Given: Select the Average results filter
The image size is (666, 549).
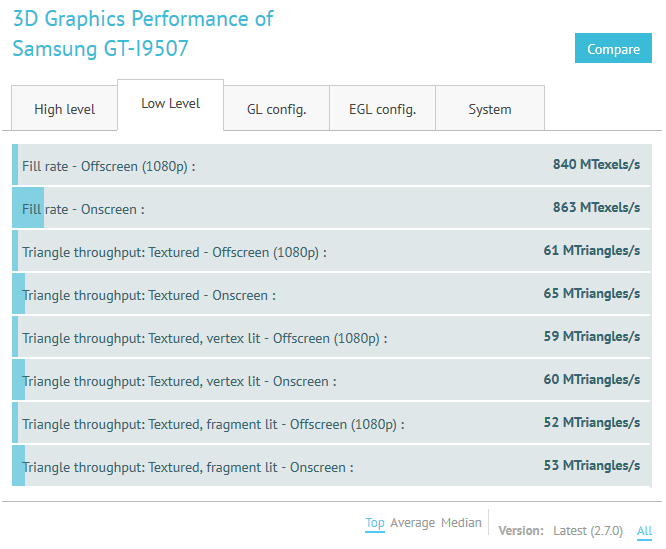Looking at the screenshot, I should (412, 523).
